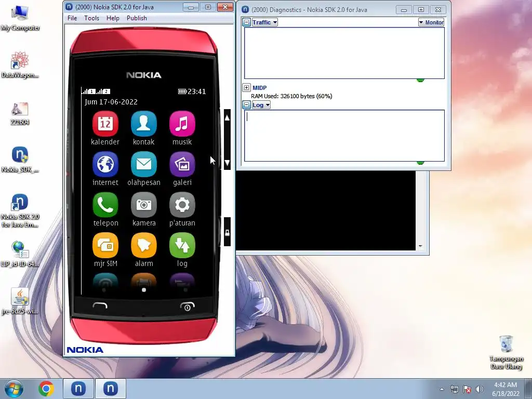The image size is (532, 399).
Task: Open the Publish menu
Action: coord(137,18)
